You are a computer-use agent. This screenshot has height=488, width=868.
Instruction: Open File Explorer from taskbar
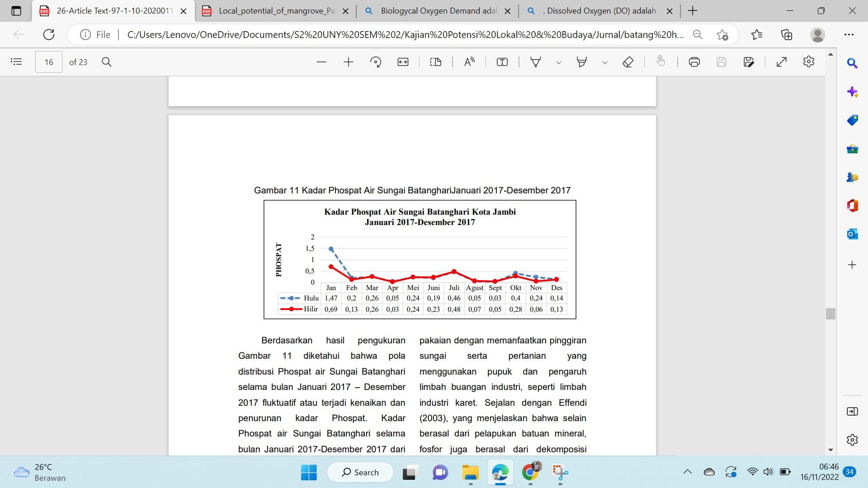[470, 473]
